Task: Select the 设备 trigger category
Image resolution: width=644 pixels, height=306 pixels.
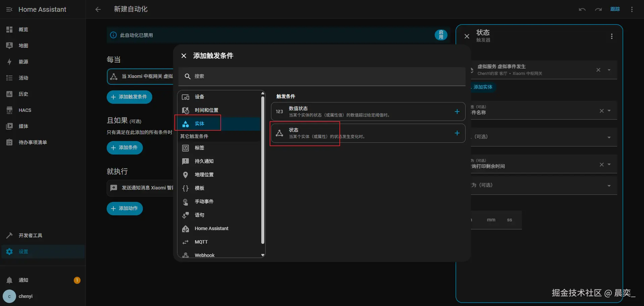Action: pos(199,97)
